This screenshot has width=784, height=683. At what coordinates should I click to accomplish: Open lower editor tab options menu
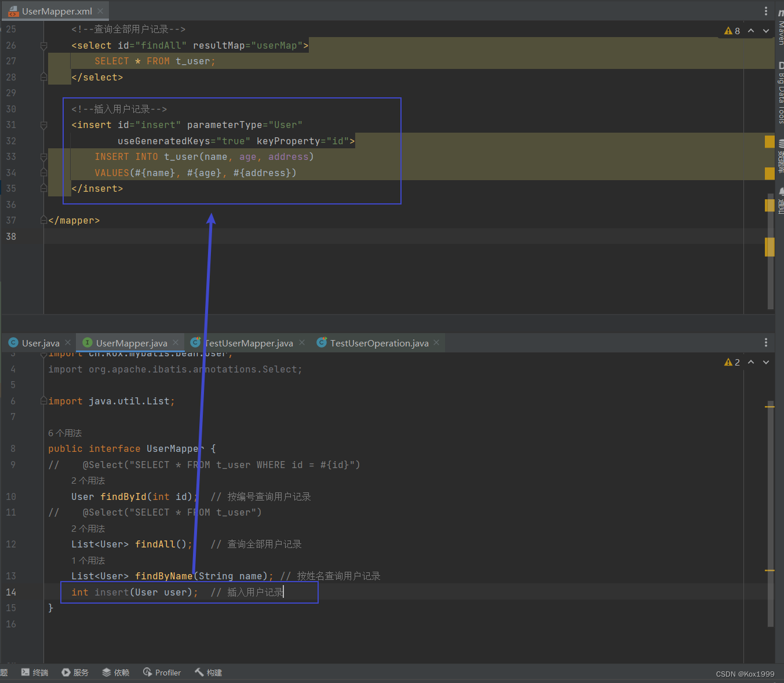tap(766, 342)
